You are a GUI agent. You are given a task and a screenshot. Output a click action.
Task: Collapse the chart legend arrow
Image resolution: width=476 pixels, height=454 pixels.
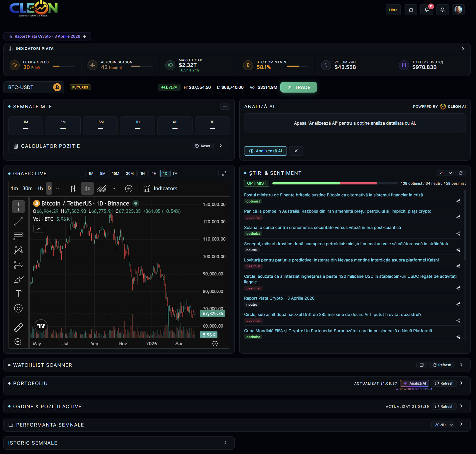[x=39, y=229]
